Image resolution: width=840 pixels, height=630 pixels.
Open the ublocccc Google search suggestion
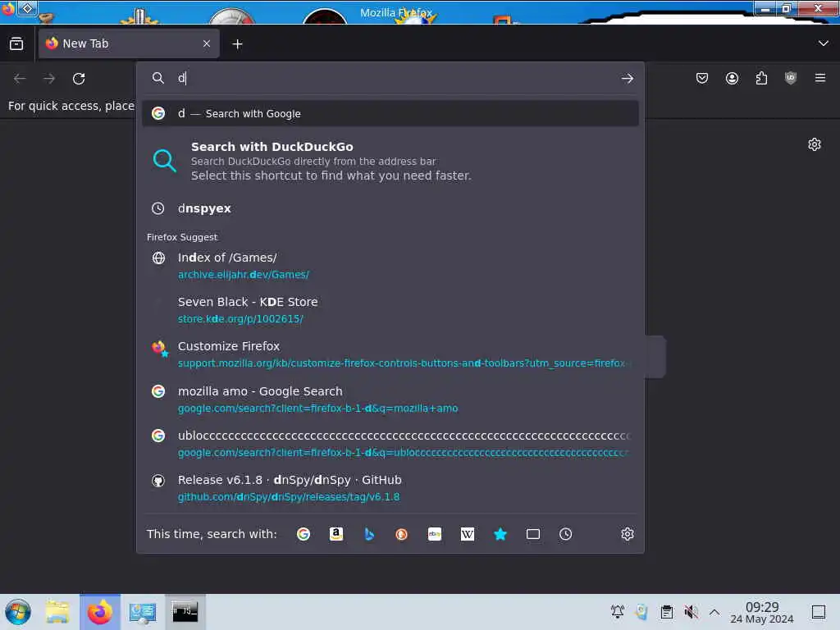[390, 444]
